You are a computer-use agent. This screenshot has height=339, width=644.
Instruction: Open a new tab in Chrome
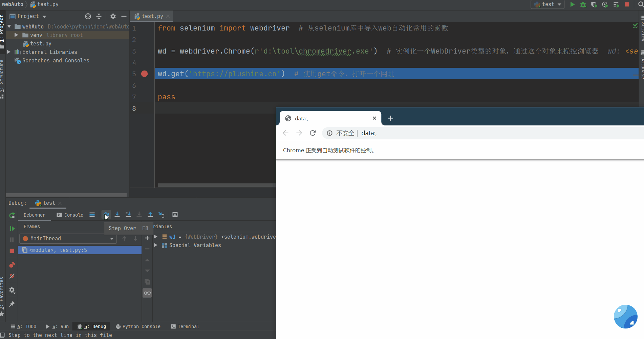pos(390,118)
